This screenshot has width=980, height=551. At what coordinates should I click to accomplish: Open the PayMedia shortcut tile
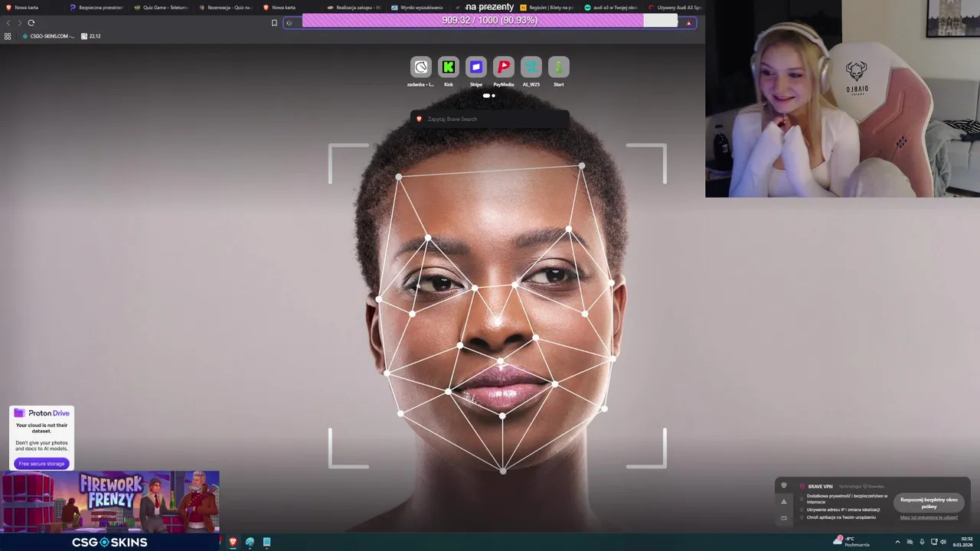click(x=504, y=67)
